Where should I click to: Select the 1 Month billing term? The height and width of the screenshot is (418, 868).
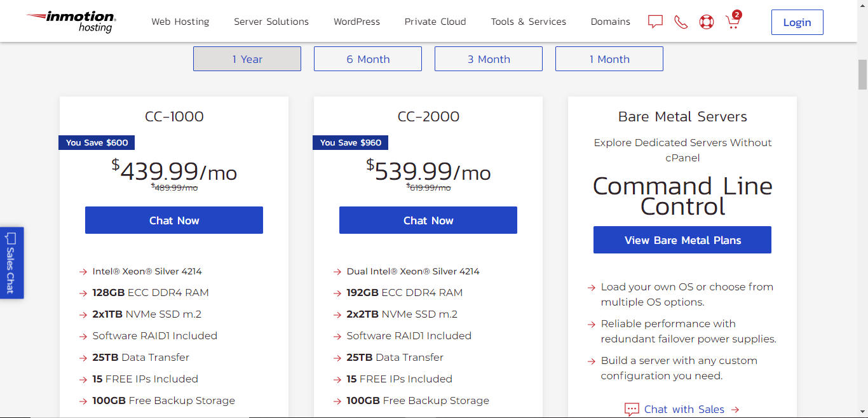(x=609, y=59)
